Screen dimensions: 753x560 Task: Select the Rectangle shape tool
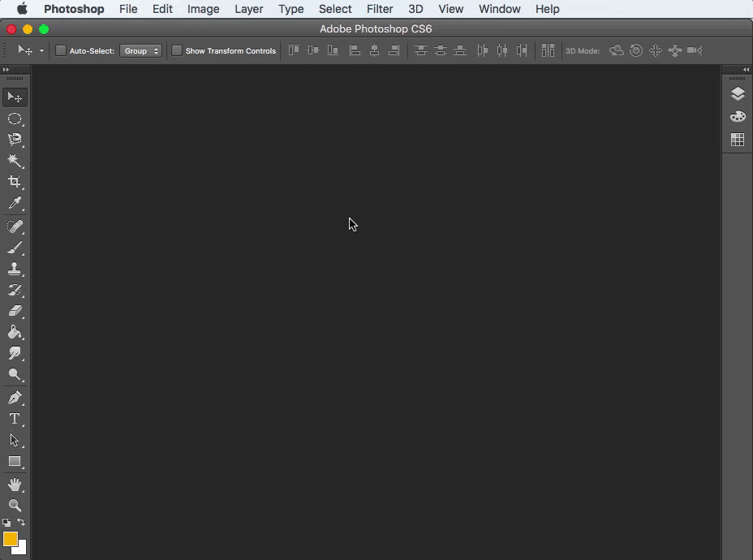(15, 461)
